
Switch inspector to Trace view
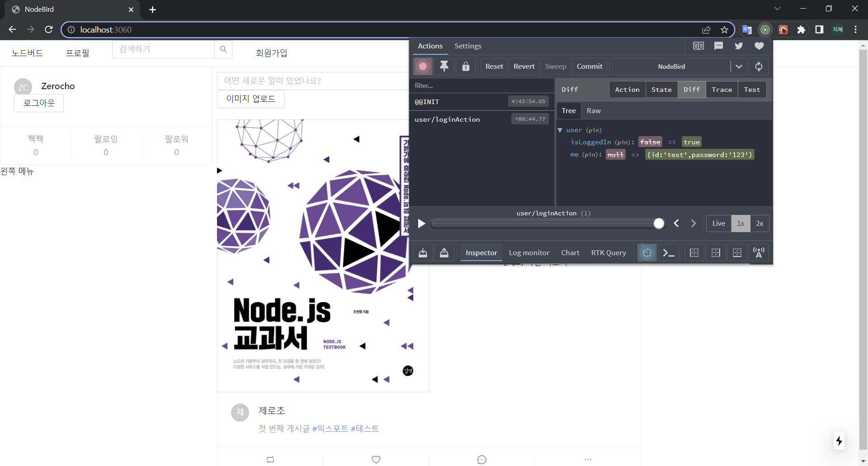pos(722,90)
